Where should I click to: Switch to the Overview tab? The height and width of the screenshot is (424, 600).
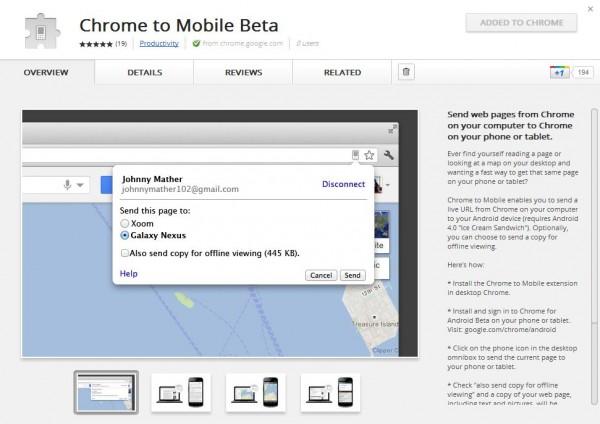coord(46,72)
